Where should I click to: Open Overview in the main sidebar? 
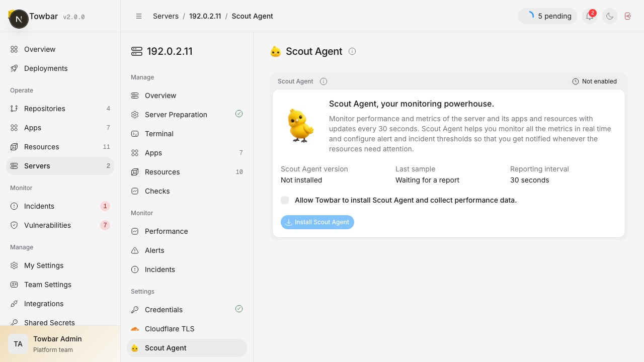[60, 49]
